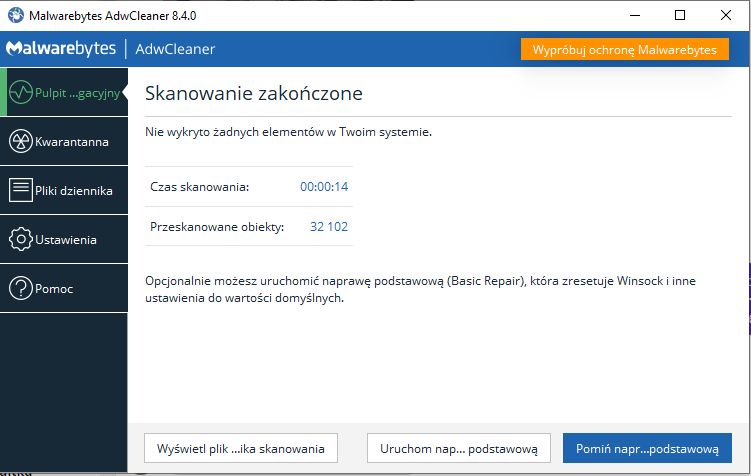Skip repair via Pomiń naprawę podstawową button
The width and height of the screenshot is (751, 476).
pos(647,449)
